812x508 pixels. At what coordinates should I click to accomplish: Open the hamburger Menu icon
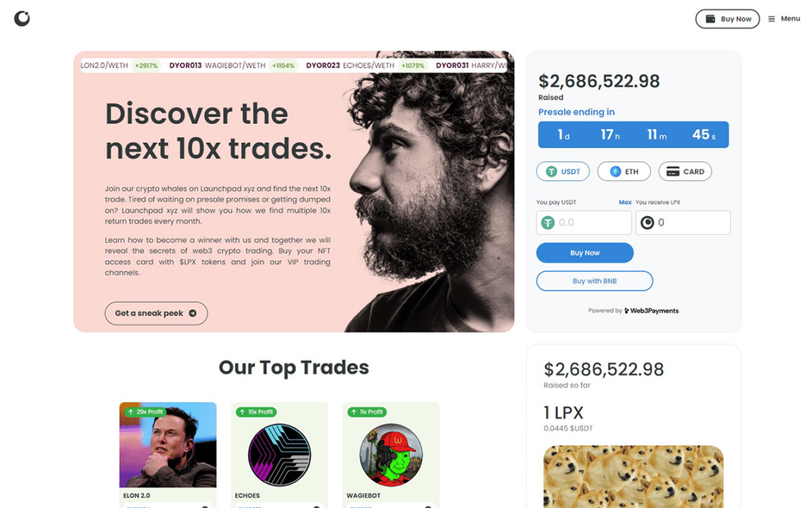tap(771, 19)
